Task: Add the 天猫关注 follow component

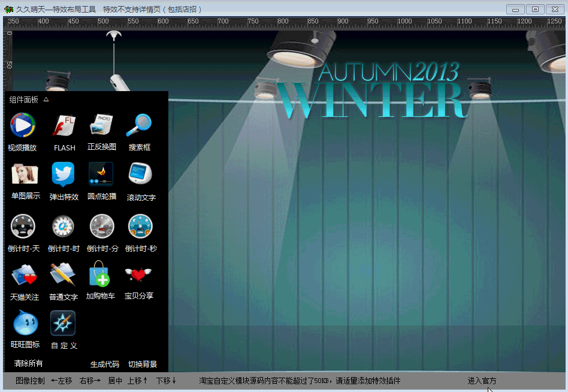Action: click(25, 275)
